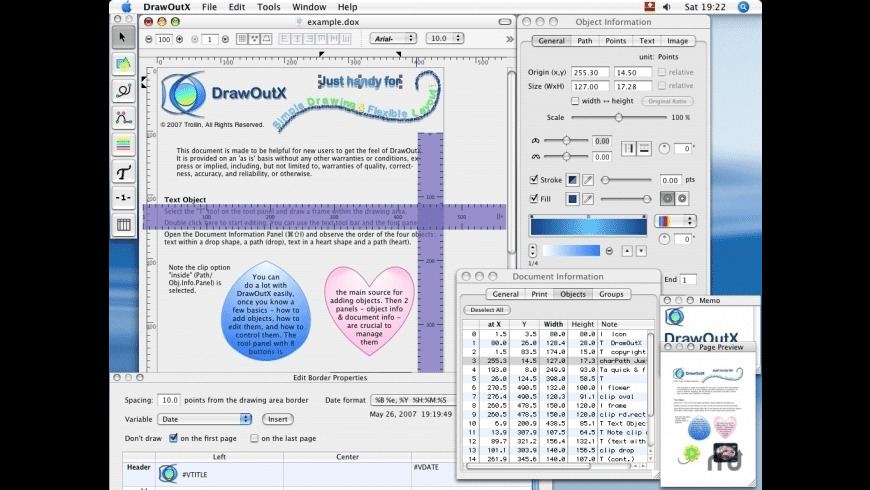Switch to Points tab in Object Information
This screenshot has width=870, height=490.
click(x=615, y=41)
